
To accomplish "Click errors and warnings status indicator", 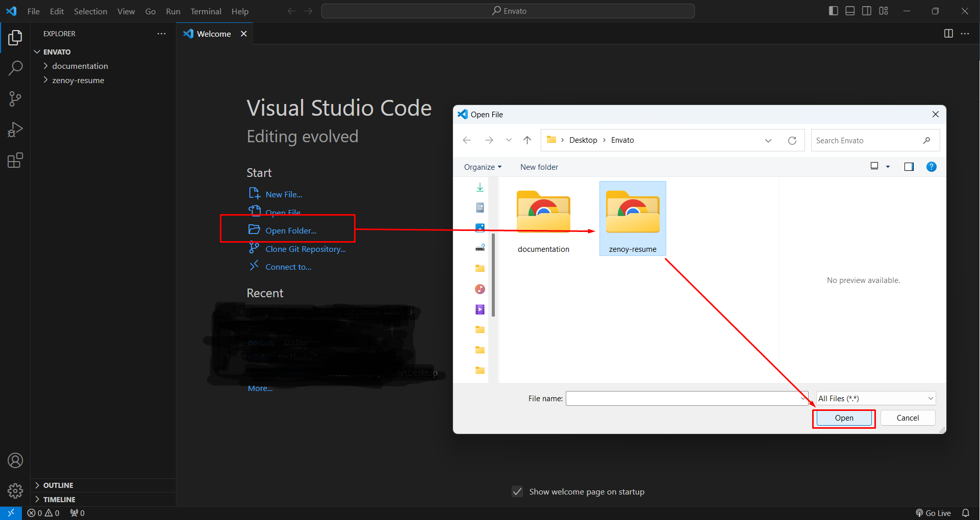I will [43, 513].
